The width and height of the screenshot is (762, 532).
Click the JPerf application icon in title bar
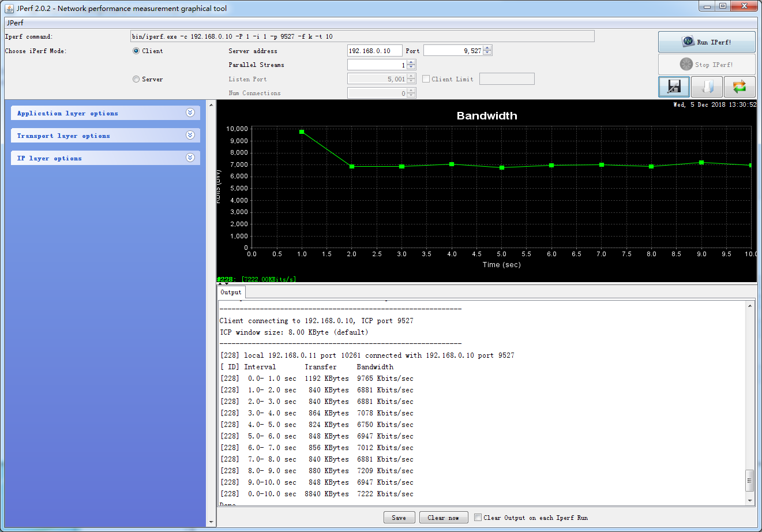(7, 8)
